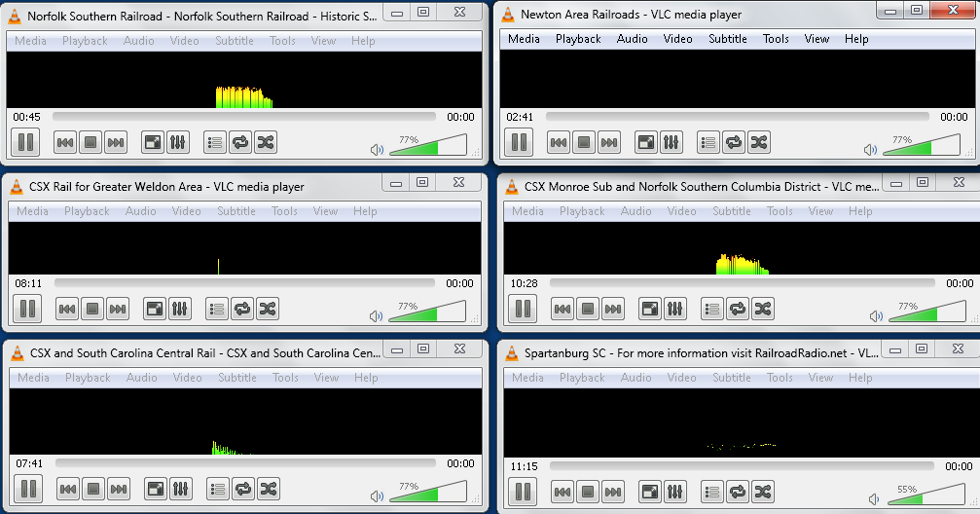Click VLC cone icon in Newton Area Railroads titlebar
The width and height of the screenshot is (980, 514).
[509, 14]
